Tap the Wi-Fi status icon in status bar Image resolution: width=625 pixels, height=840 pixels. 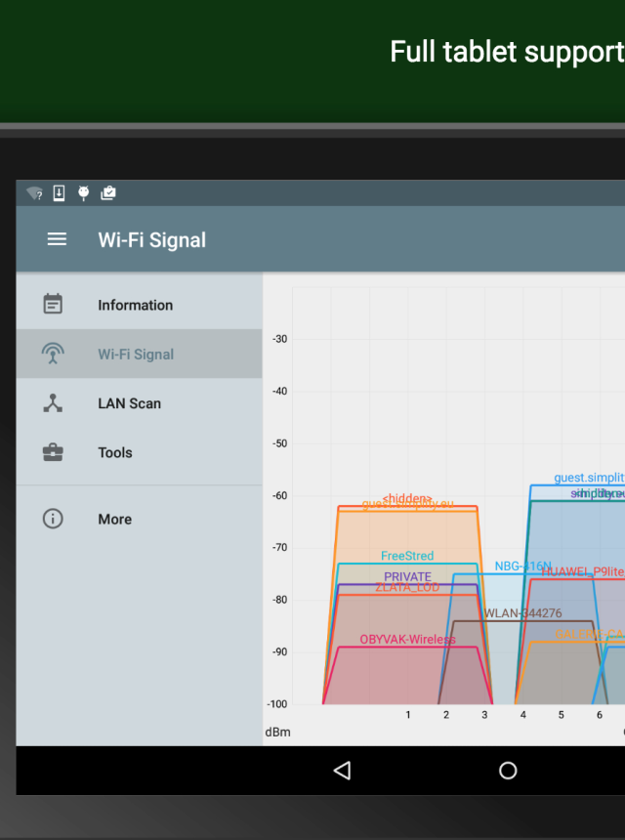click(34, 193)
